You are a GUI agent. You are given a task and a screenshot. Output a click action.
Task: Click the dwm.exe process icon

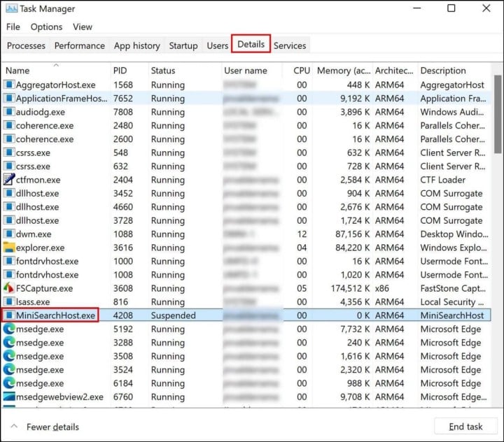point(9,234)
